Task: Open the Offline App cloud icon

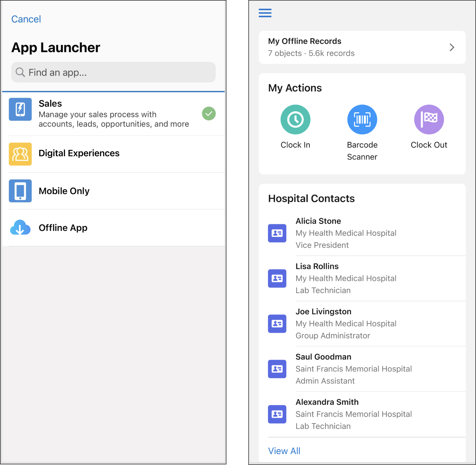Action: point(20,228)
